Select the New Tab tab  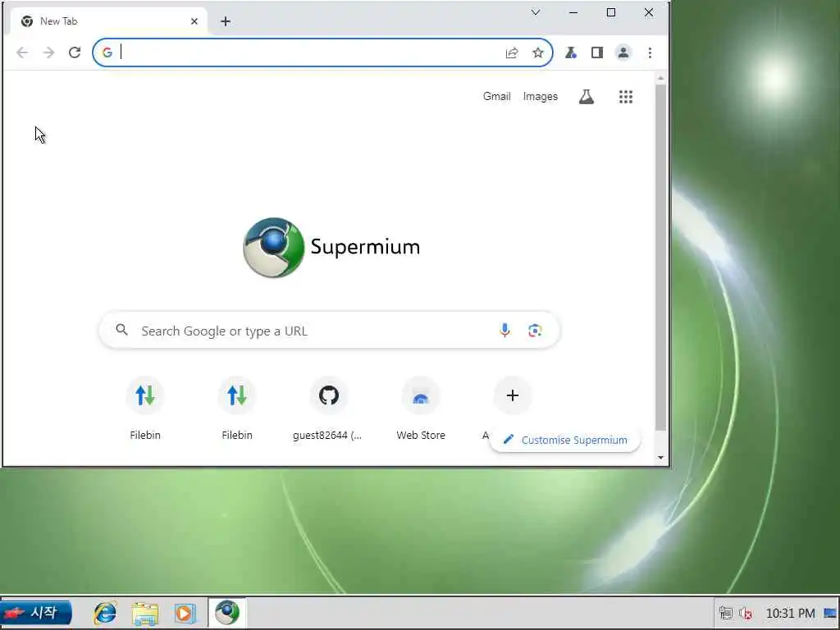tap(107, 21)
